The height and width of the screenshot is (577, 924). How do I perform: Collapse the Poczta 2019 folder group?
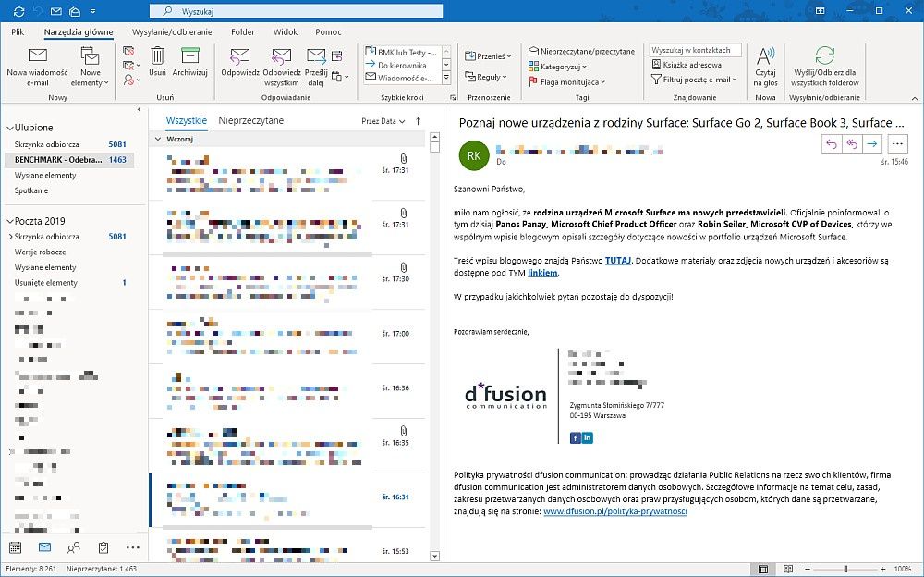[10, 221]
